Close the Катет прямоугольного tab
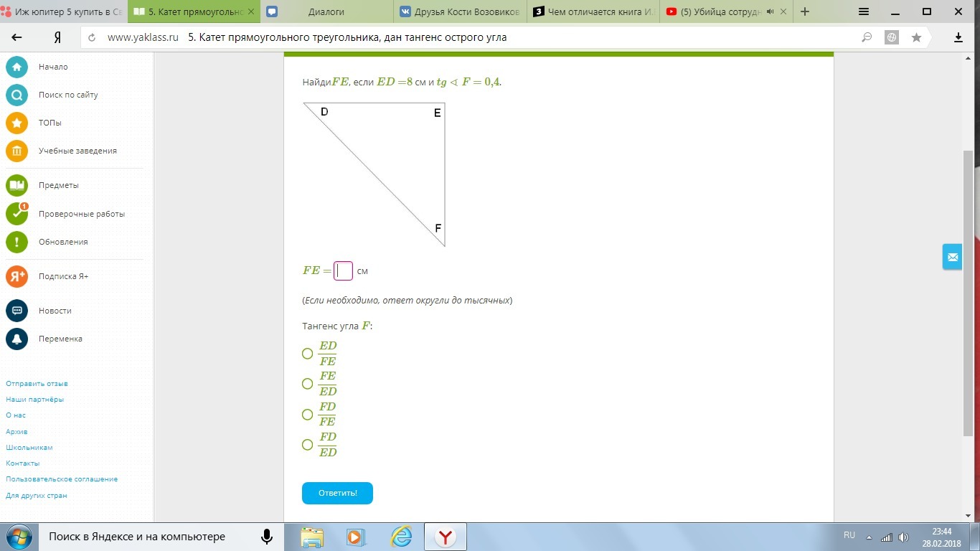980x551 pixels. [250, 12]
